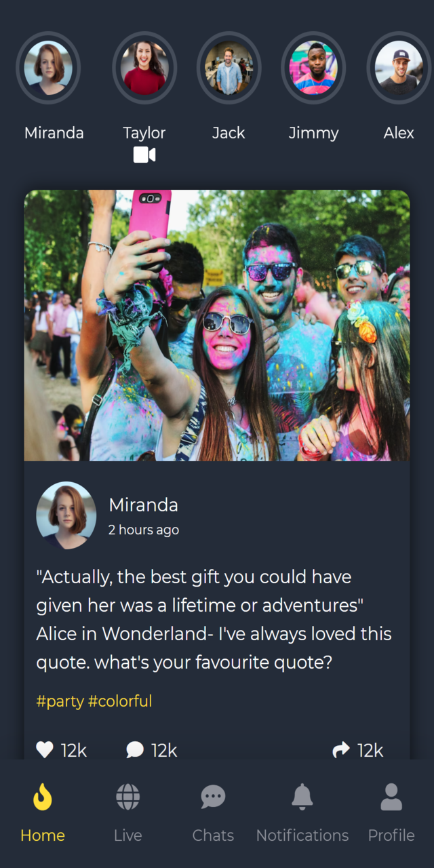Open Taylor's story avatar
This screenshot has height=868, width=434.
click(144, 68)
